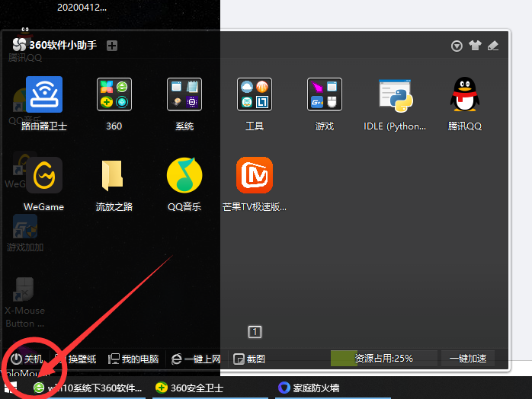
Task: Expand the circled down-arrow menu
Action: tap(457, 46)
